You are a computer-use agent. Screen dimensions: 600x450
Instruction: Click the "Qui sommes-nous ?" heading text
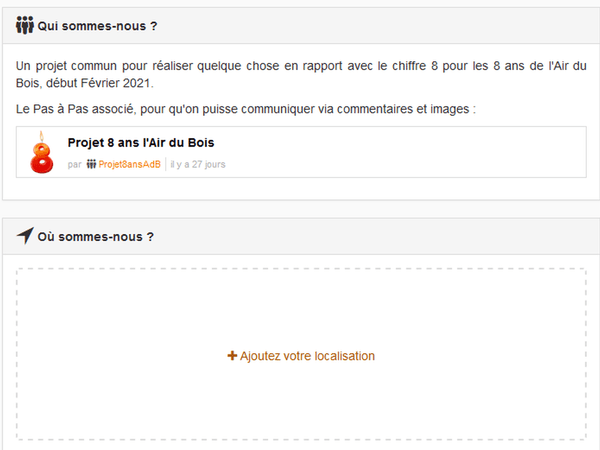pos(98,25)
